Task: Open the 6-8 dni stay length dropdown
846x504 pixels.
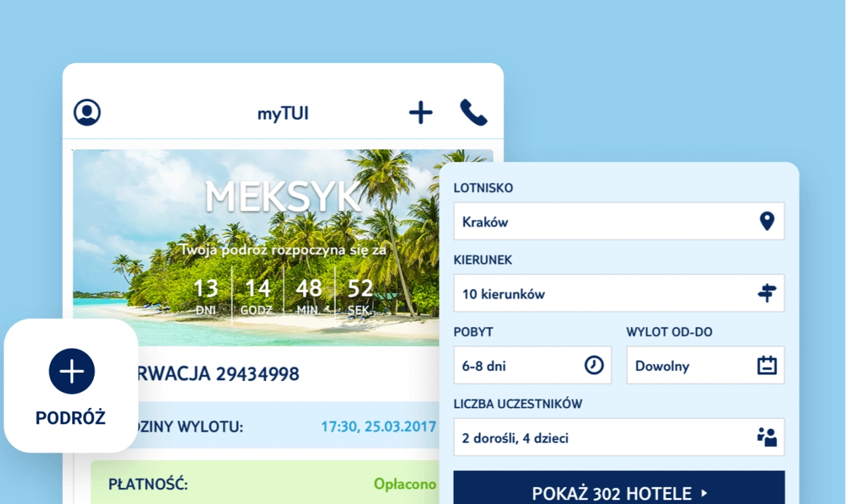Action: pos(532,366)
